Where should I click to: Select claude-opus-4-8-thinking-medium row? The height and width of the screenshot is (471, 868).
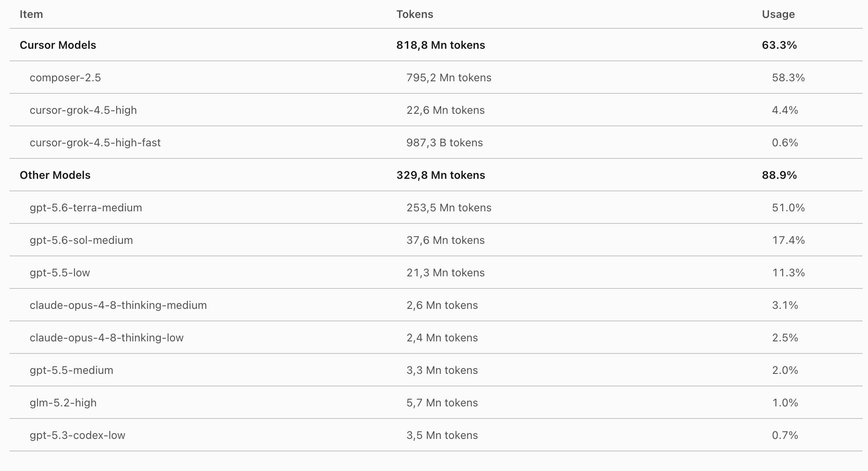tap(436, 305)
